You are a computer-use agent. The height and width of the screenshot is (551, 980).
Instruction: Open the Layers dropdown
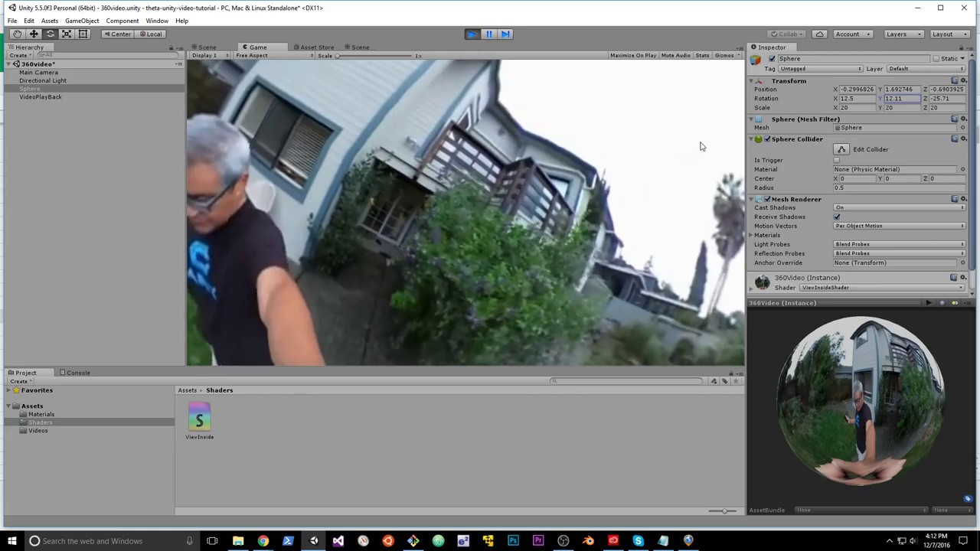900,34
